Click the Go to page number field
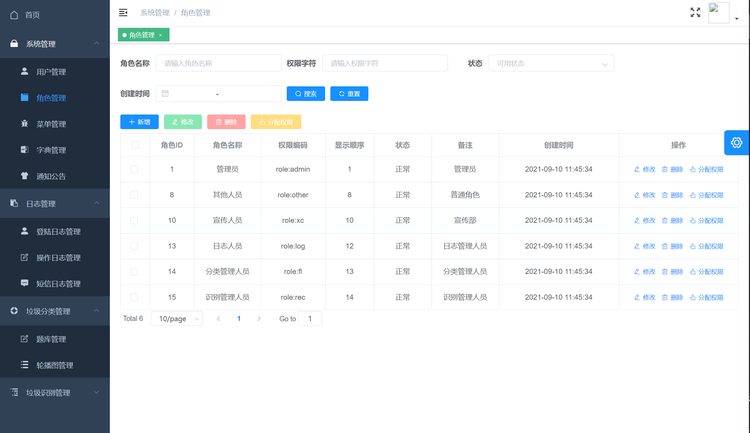This screenshot has width=750, height=433. pos(310,319)
